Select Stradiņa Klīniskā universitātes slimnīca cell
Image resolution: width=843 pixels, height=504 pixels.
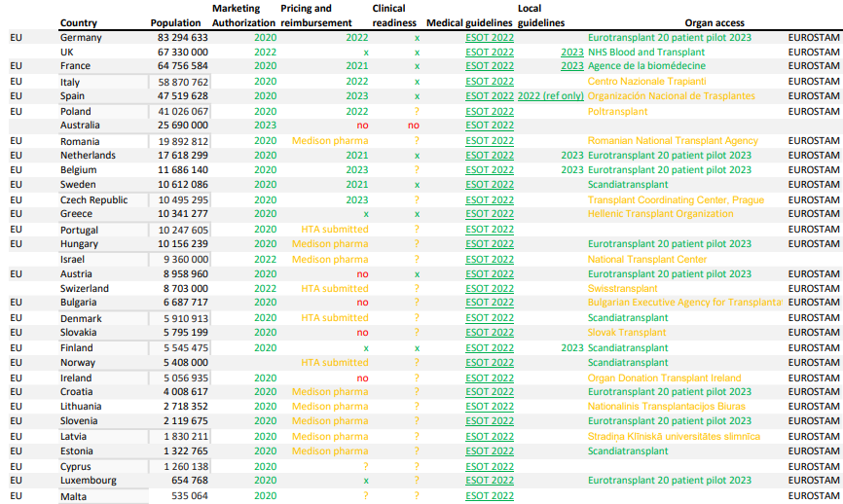(x=674, y=436)
